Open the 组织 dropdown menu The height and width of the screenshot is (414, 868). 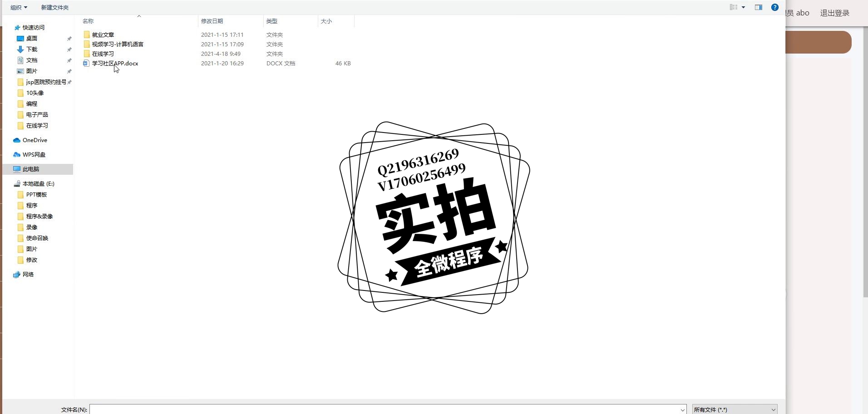(19, 7)
